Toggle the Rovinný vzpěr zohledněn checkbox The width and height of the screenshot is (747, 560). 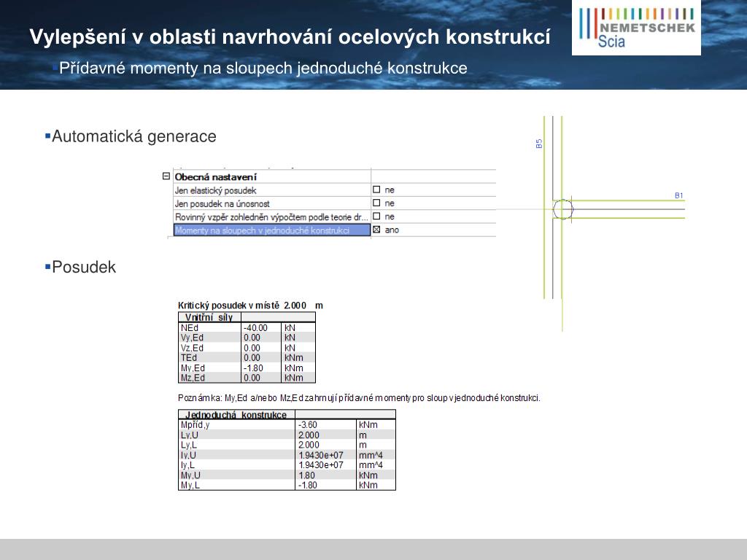tap(376, 216)
